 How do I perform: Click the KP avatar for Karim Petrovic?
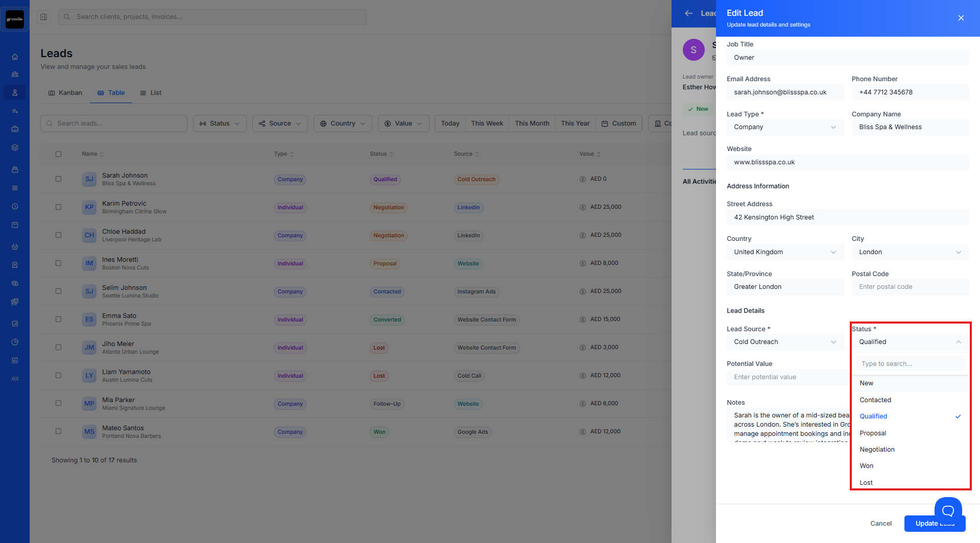[89, 207]
